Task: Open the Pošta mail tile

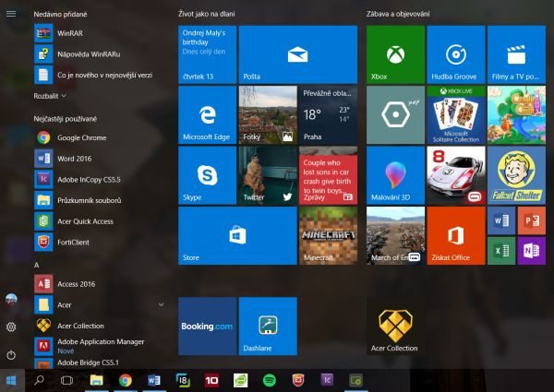Action: pos(298,54)
